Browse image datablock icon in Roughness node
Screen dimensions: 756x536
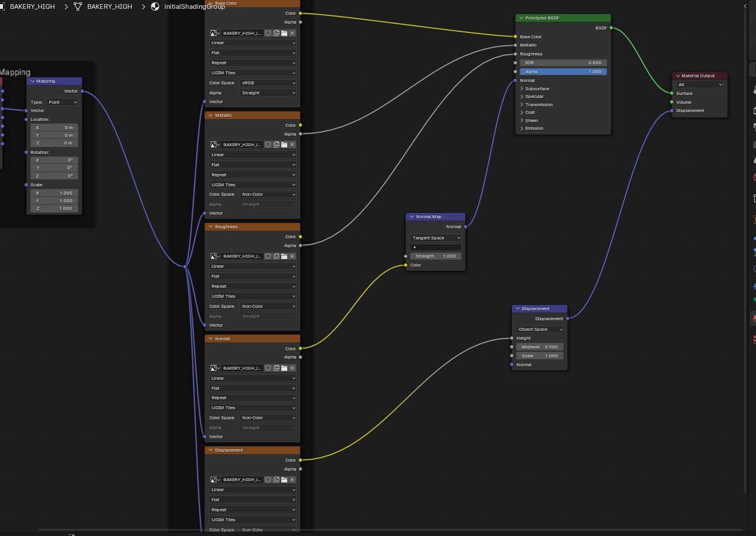[x=215, y=256]
